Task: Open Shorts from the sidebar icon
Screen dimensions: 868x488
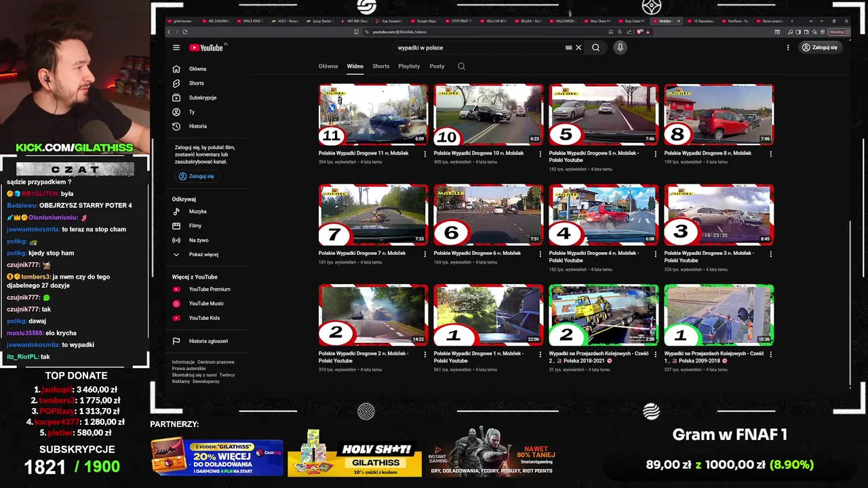Action: pos(176,83)
